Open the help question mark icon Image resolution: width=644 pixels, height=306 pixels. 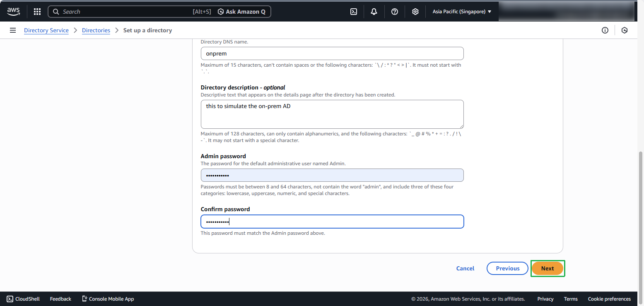[395, 12]
